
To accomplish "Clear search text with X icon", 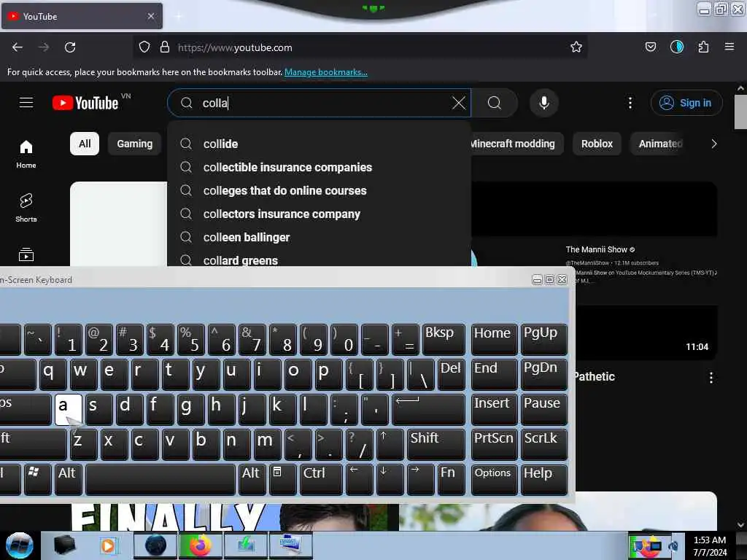I will click(459, 103).
